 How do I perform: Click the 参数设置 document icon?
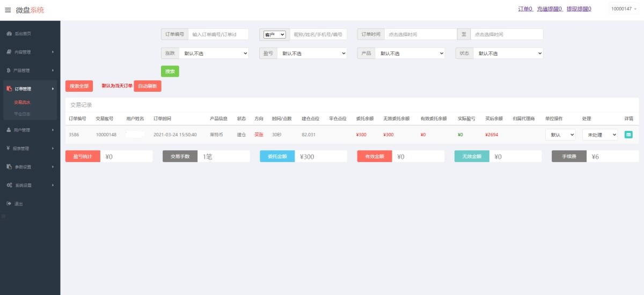[9, 167]
